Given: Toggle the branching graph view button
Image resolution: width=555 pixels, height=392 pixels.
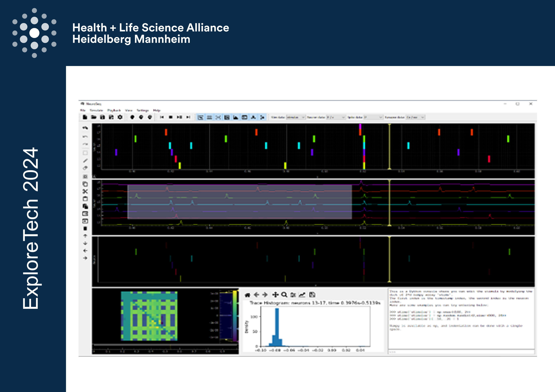Looking at the screenshot, I should (x=262, y=117).
